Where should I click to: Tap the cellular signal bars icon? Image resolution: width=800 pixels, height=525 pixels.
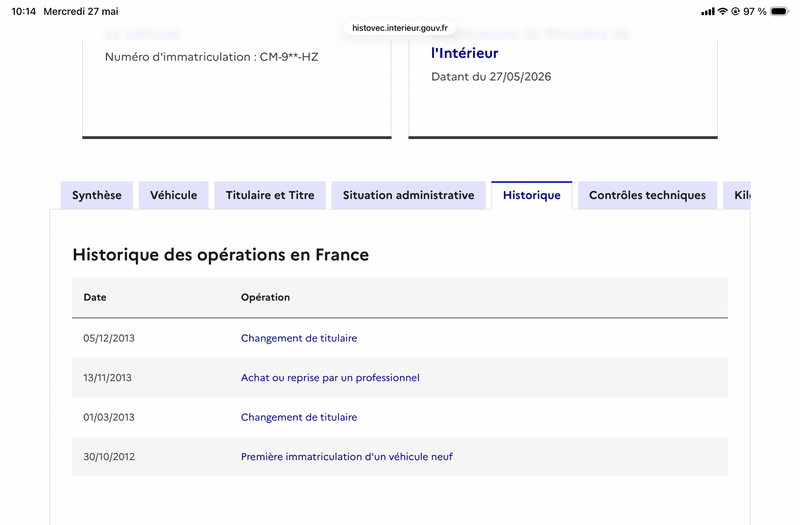(708, 11)
